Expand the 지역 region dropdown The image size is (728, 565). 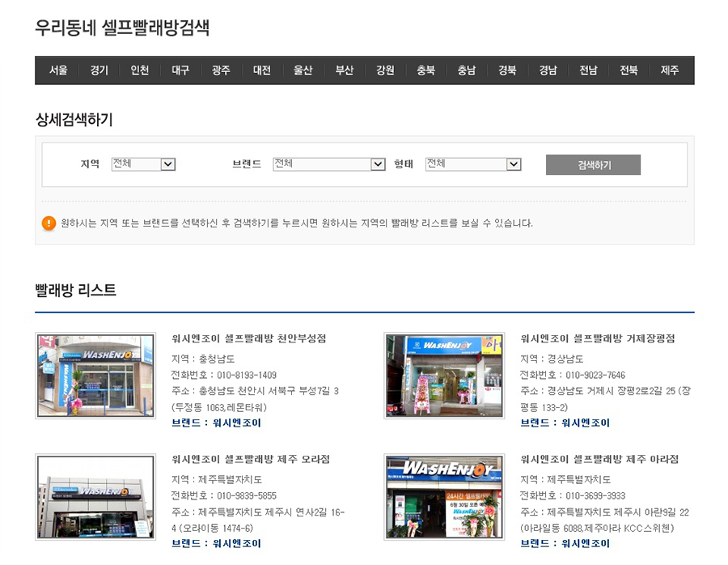[143, 164]
